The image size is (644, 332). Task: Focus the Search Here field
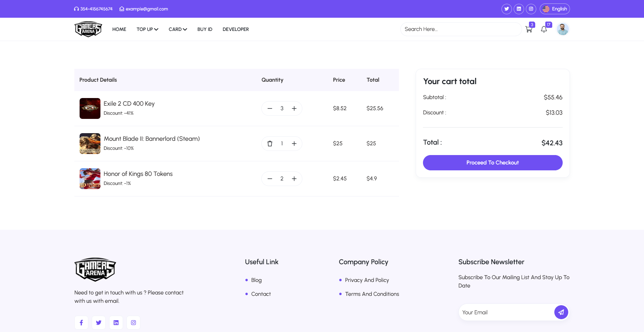(x=461, y=29)
